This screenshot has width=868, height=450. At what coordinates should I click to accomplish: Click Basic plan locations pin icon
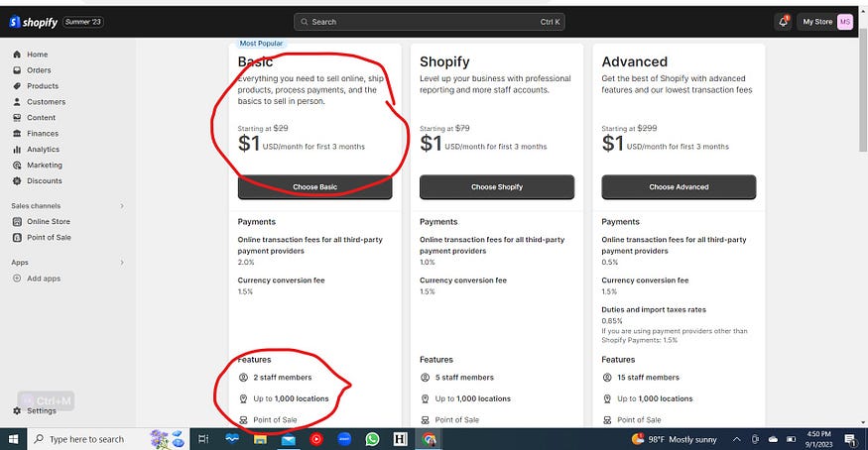tap(243, 398)
